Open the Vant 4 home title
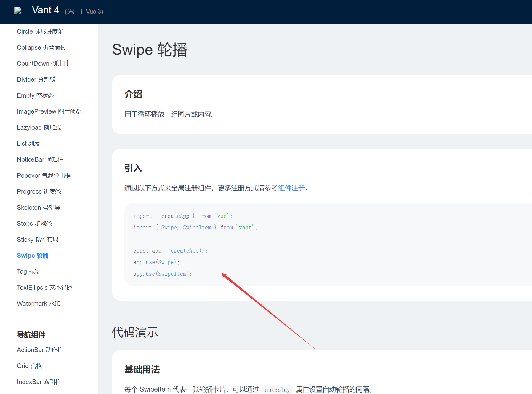532x394 pixels. 46,10
